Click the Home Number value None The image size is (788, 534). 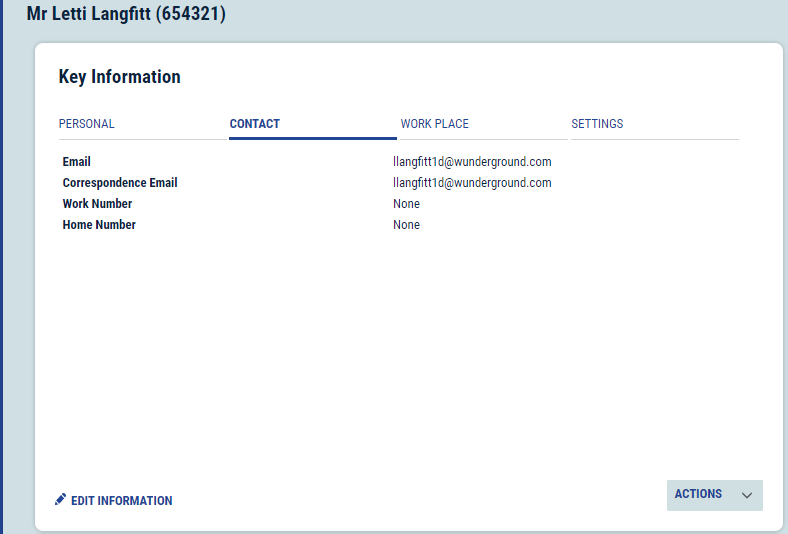(x=406, y=225)
